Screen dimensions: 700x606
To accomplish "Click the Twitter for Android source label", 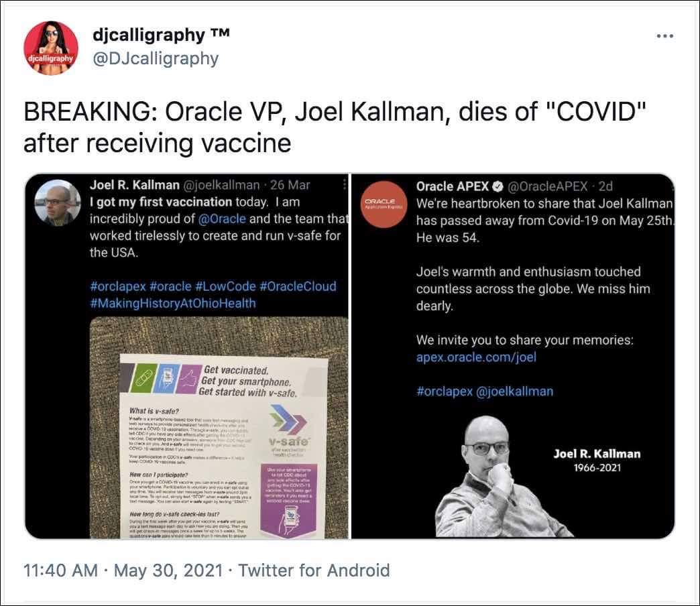I will coord(314,570).
